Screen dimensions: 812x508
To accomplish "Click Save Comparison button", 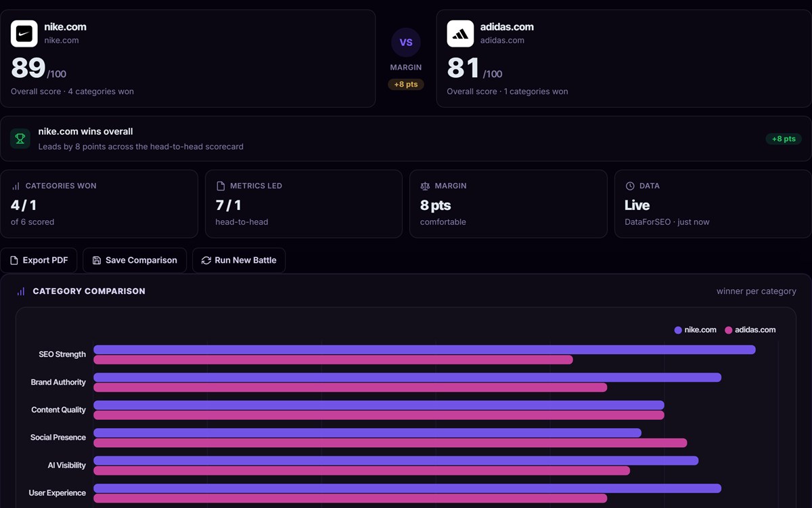I will (x=135, y=260).
